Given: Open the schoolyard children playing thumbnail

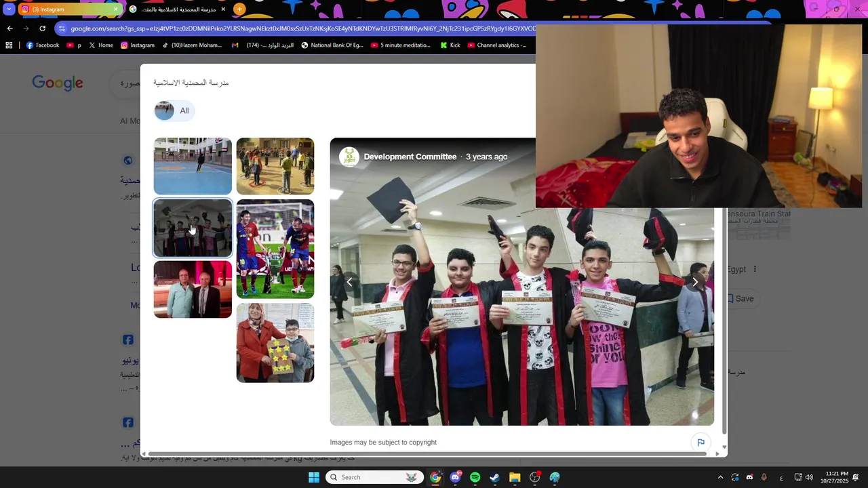Looking at the screenshot, I should 275,166.
